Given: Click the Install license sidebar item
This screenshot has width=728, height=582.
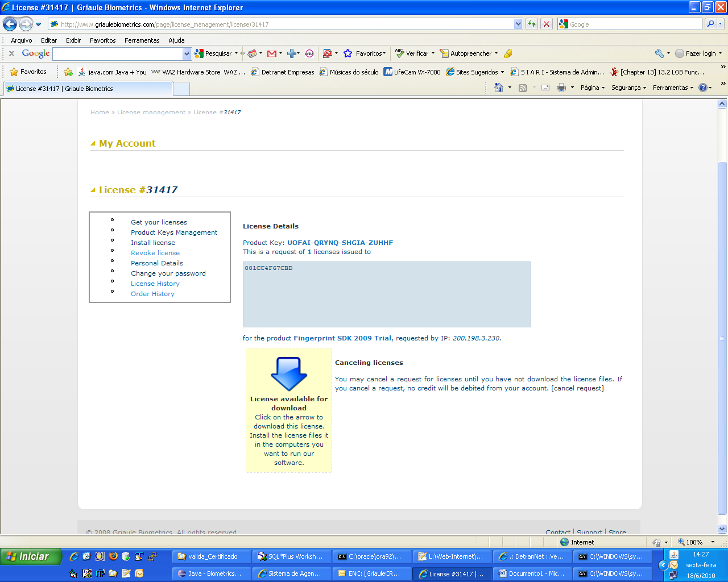Looking at the screenshot, I should pos(153,243).
